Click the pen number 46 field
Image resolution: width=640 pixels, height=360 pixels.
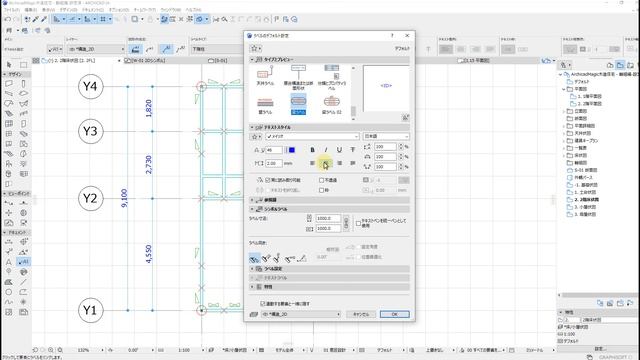[273, 150]
